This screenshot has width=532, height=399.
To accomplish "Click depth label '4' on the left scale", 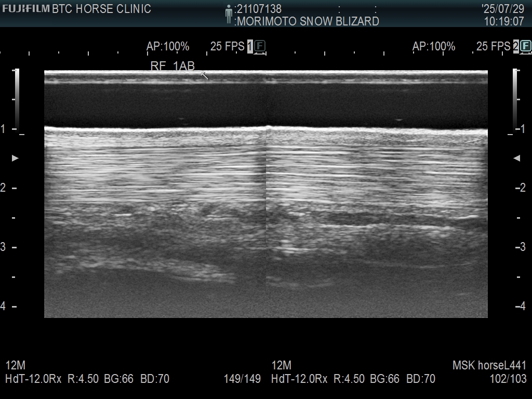I will click(3, 306).
